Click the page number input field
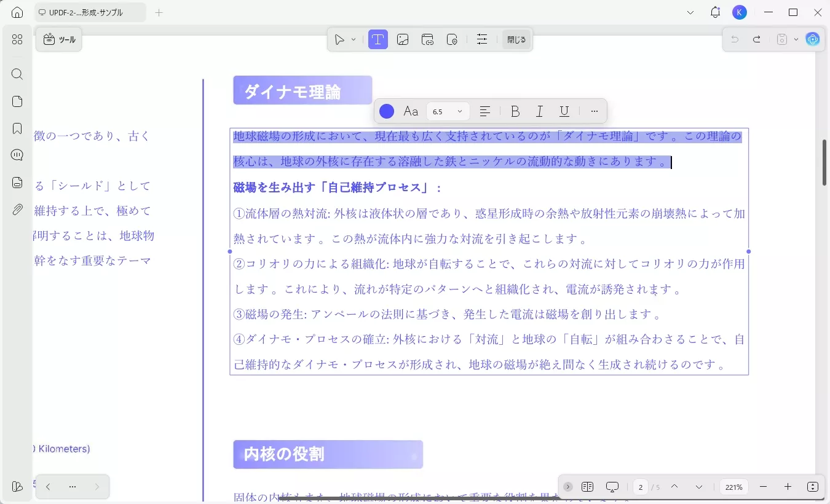The width and height of the screenshot is (830, 504). pos(640,487)
